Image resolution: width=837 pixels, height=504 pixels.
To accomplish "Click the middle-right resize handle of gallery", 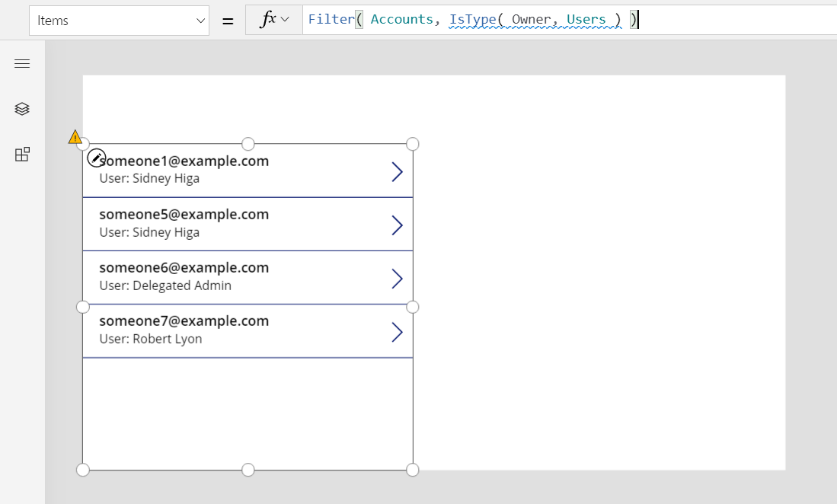I will pyautogui.click(x=413, y=308).
